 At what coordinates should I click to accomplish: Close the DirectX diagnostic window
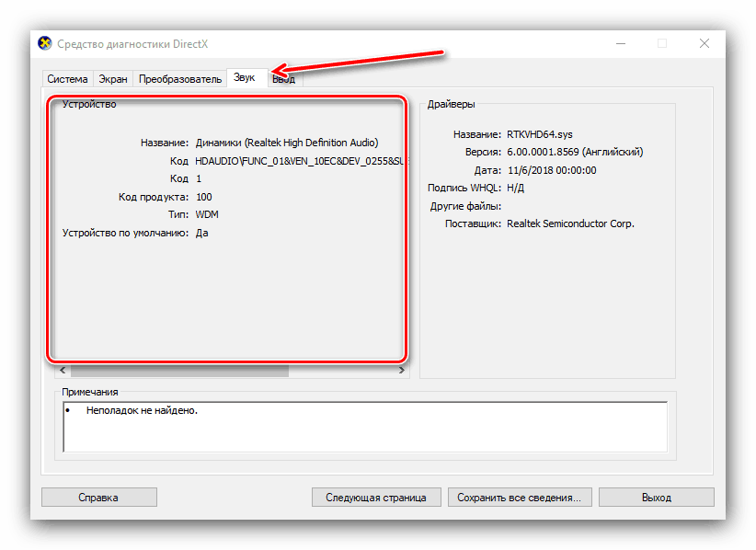[x=704, y=44]
